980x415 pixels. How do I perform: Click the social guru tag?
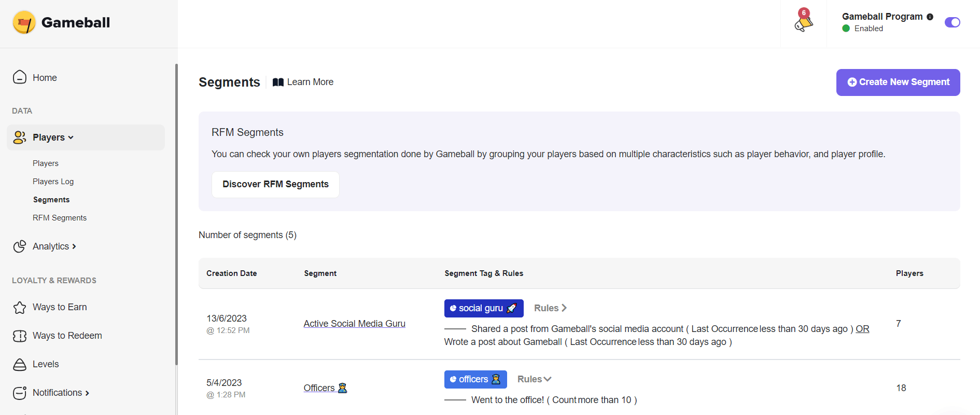click(484, 308)
